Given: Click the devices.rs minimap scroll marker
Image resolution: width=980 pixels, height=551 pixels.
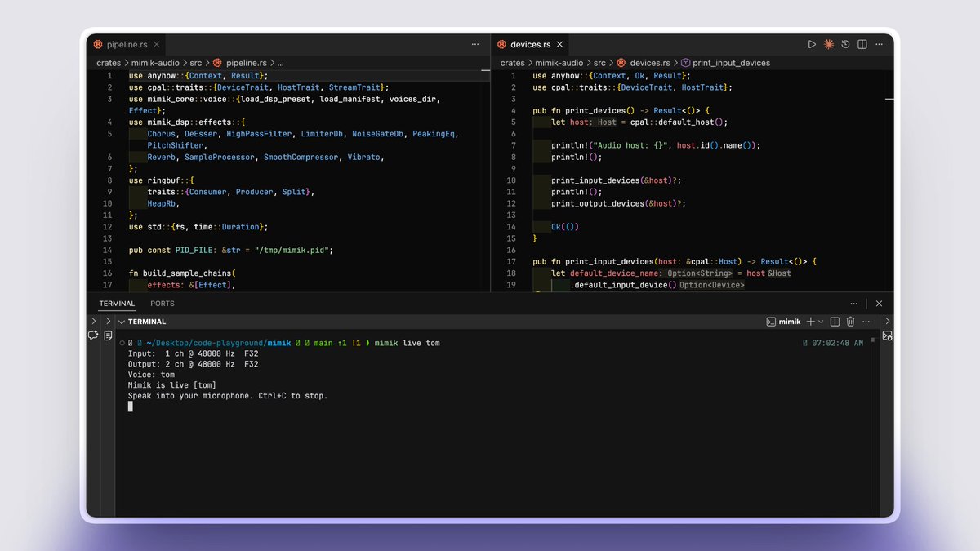Looking at the screenshot, I should (x=889, y=100).
